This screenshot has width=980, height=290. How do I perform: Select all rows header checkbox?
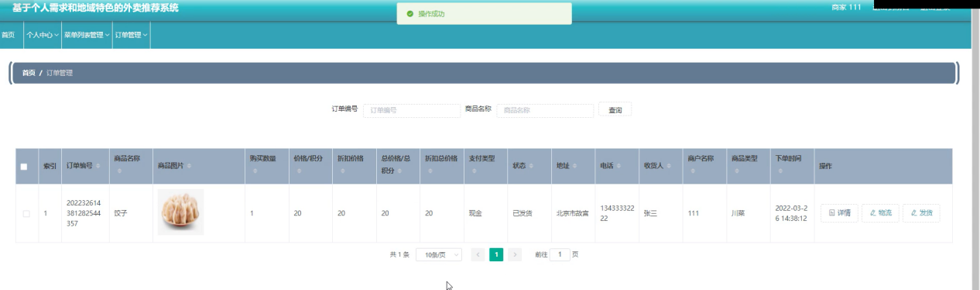tap(24, 167)
